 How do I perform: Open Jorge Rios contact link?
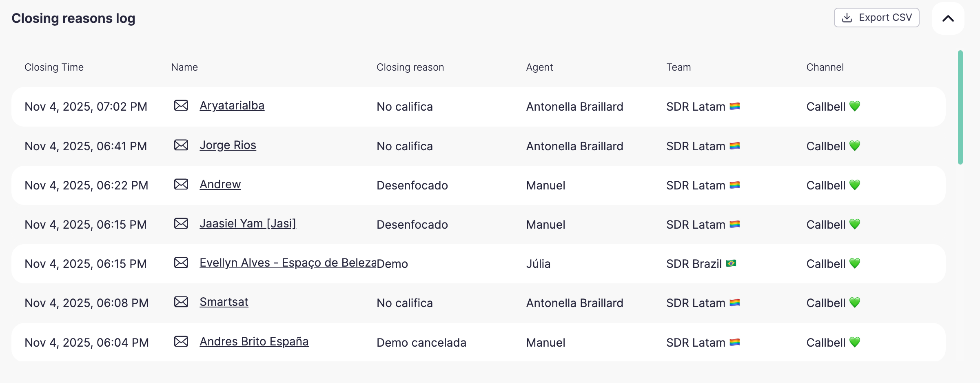coord(228,145)
